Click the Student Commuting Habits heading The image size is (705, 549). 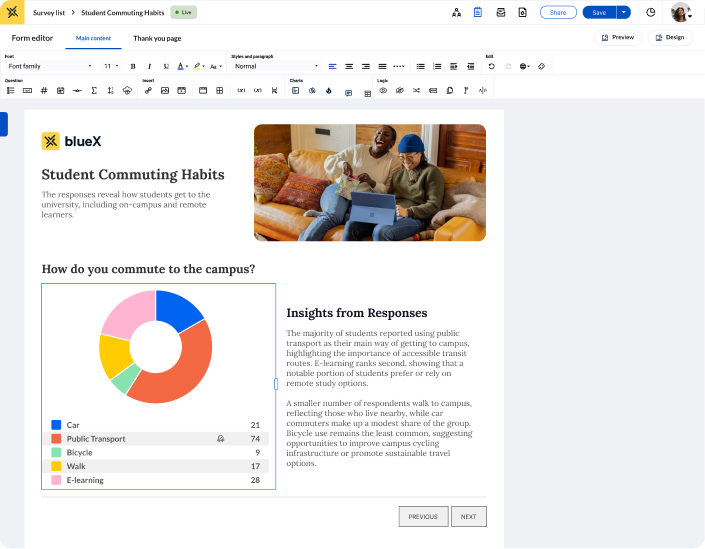tap(133, 174)
